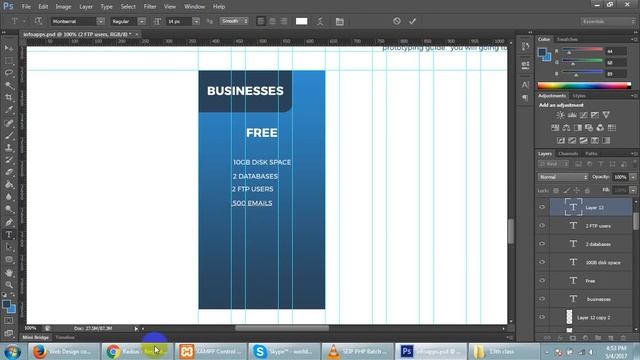This screenshot has width=640, height=360.
Task: Select the Magic Wand tool
Action: pyautogui.click(x=9, y=85)
